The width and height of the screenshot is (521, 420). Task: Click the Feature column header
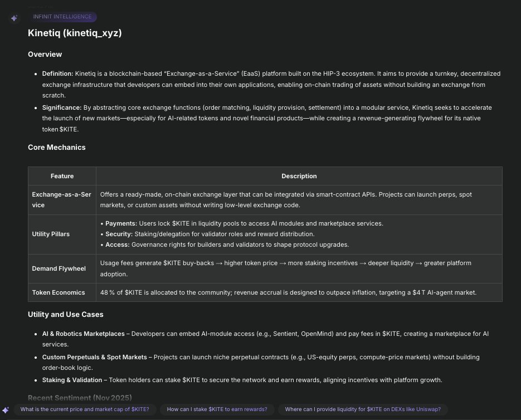62,176
